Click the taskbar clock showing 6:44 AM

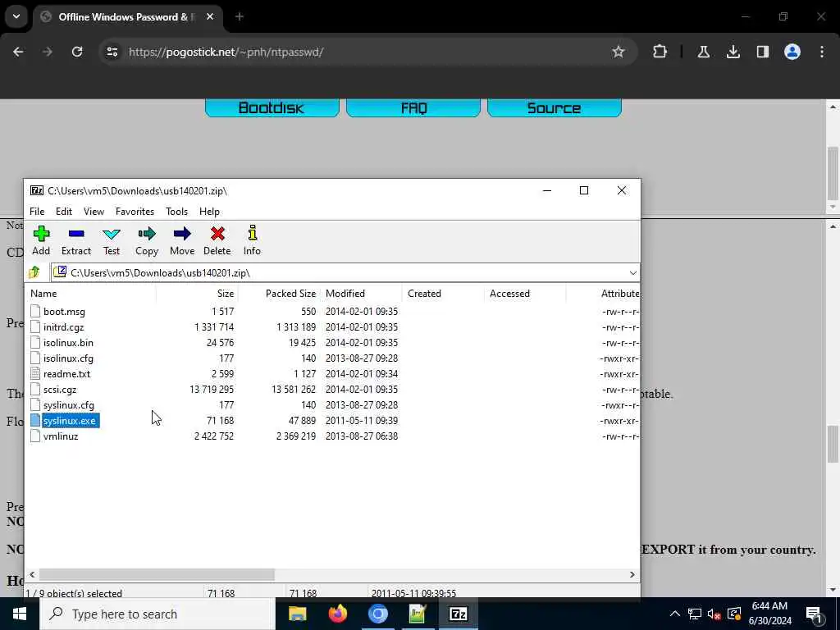point(769,614)
